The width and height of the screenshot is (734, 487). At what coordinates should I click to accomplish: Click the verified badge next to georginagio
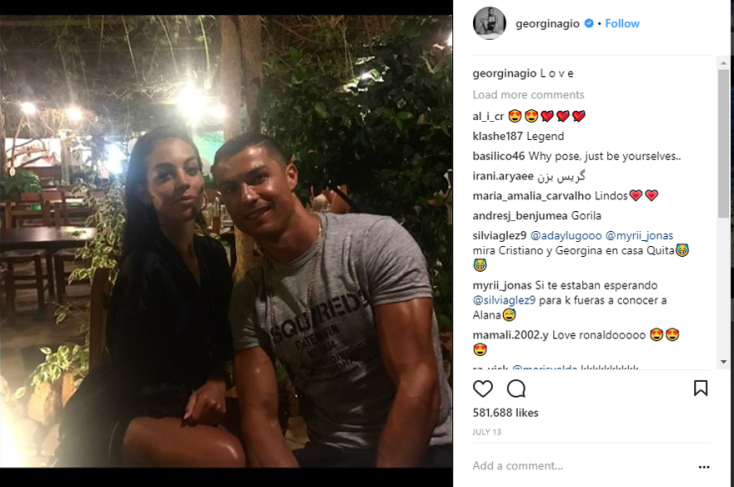(589, 23)
